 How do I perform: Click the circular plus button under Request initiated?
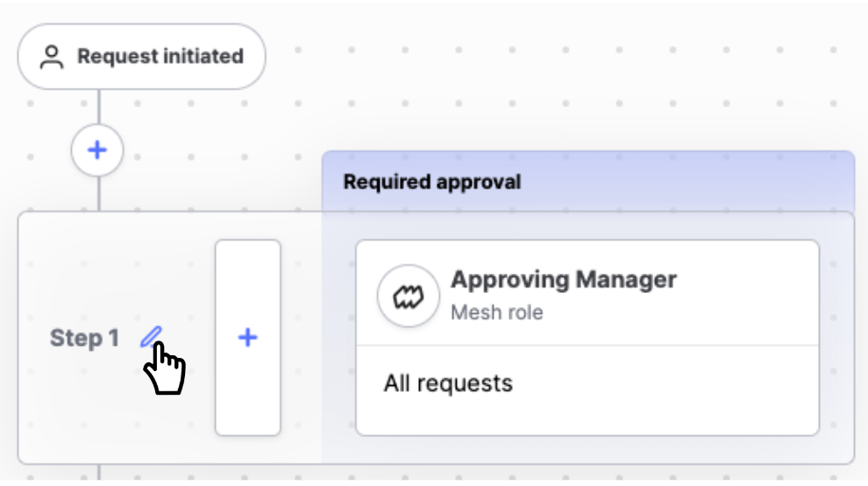(x=97, y=150)
